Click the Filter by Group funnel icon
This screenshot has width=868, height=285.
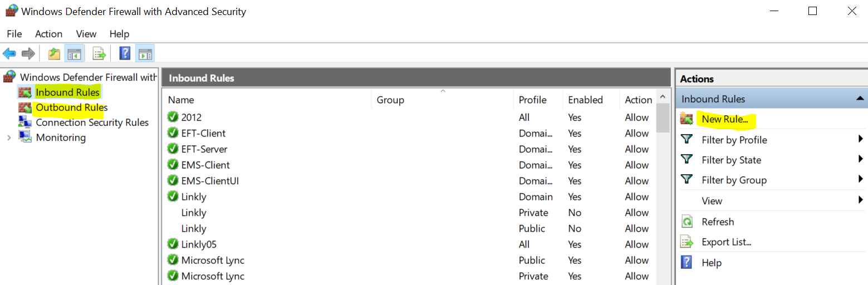coord(687,179)
